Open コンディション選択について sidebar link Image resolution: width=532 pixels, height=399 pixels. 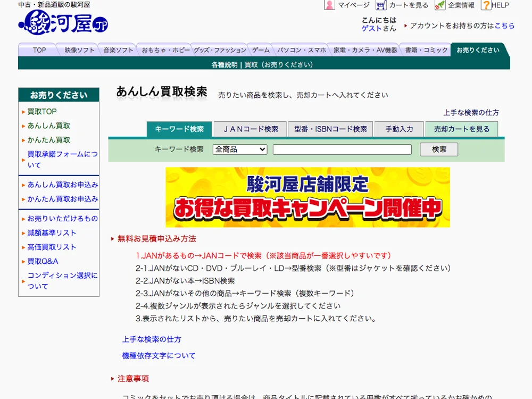[62, 281]
